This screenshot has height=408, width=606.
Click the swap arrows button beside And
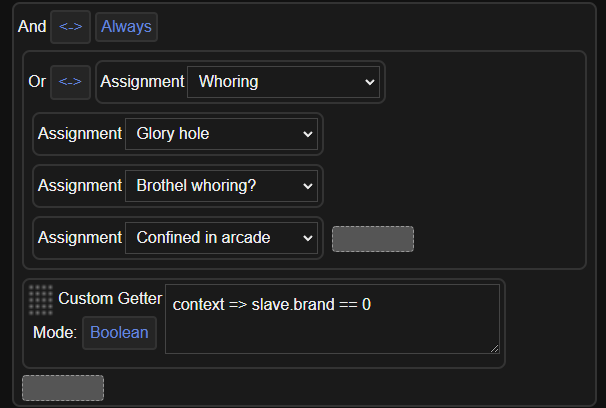[70, 26]
